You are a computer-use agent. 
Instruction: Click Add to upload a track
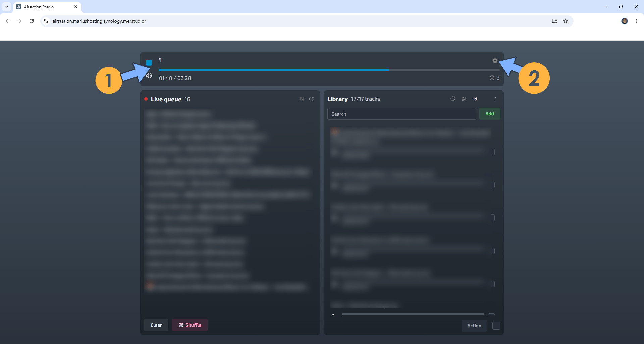(489, 113)
